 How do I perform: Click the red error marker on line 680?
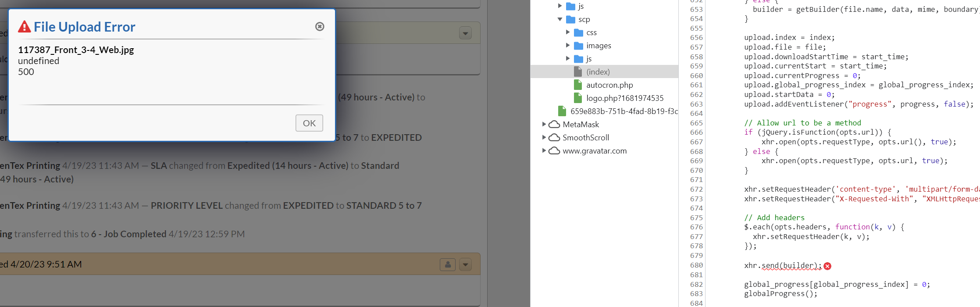(827, 266)
